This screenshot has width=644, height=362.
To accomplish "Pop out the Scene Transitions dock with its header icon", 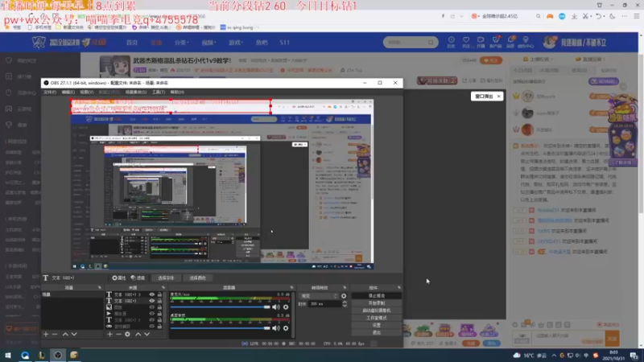I will click(345, 288).
